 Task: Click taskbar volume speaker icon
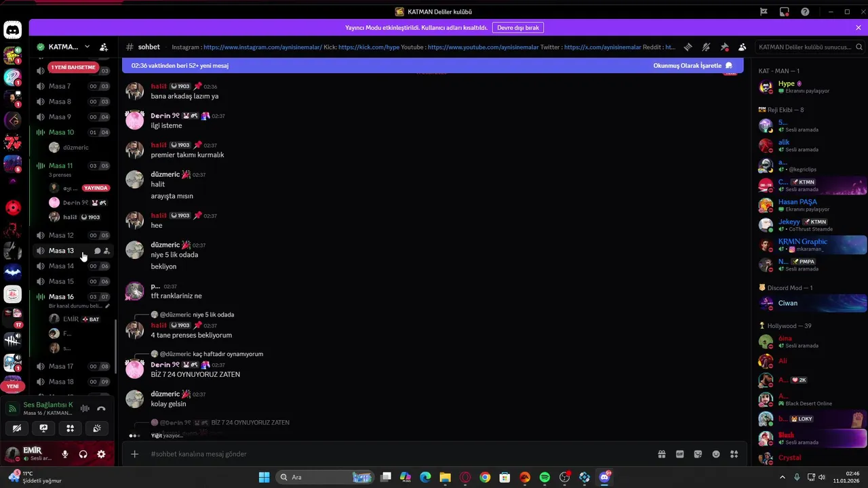pyautogui.click(x=822, y=477)
